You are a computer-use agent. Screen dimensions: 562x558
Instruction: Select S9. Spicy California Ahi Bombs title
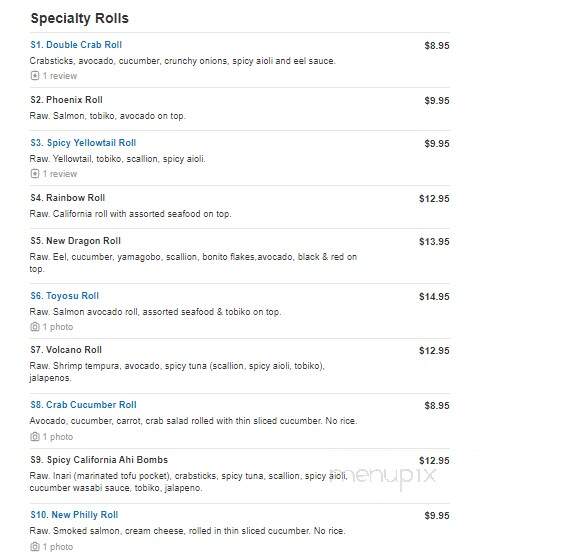(x=99, y=459)
